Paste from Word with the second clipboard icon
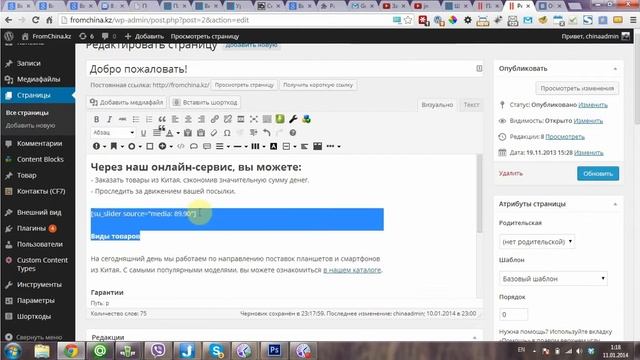Viewport: 640px width, 360px height. [201, 133]
